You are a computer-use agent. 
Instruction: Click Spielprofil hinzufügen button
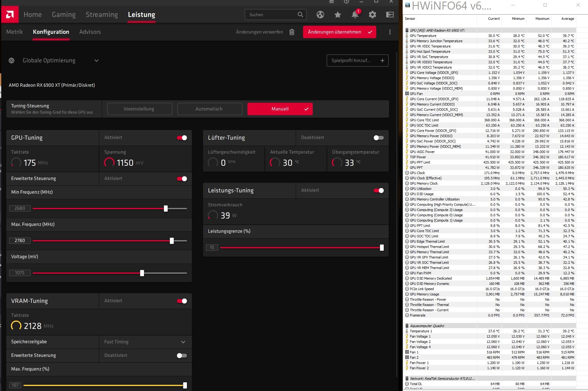[x=358, y=61]
